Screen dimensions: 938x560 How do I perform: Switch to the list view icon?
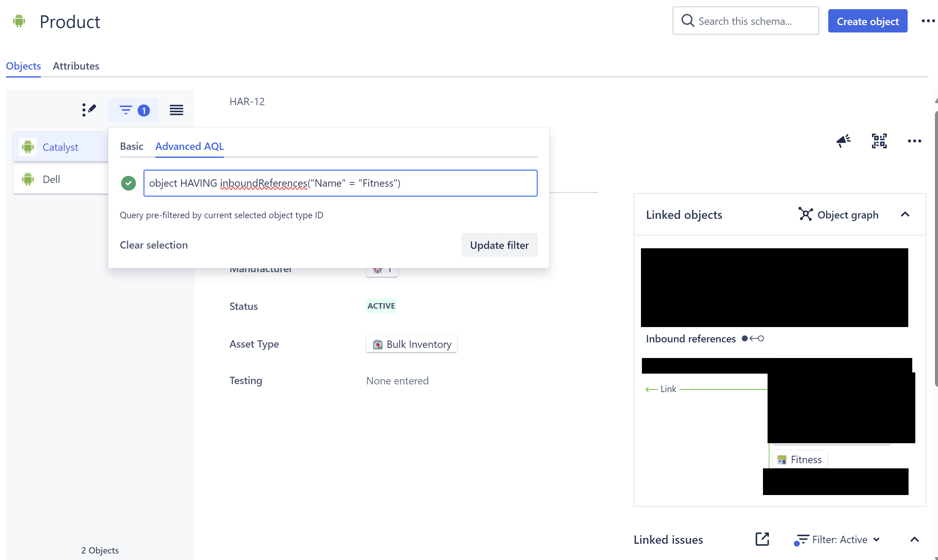pyautogui.click(x=176, y=110)
